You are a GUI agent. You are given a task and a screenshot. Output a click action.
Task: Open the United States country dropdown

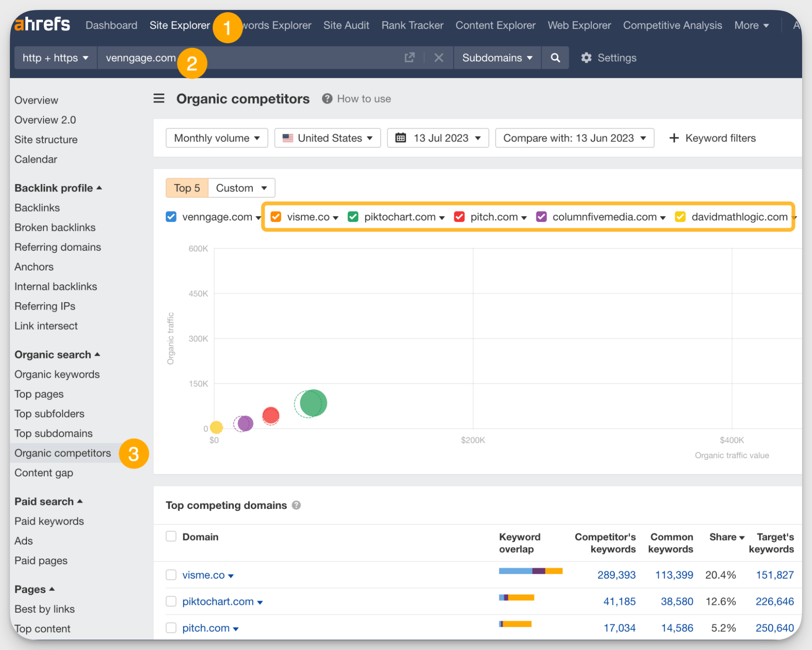coord(327,138)
